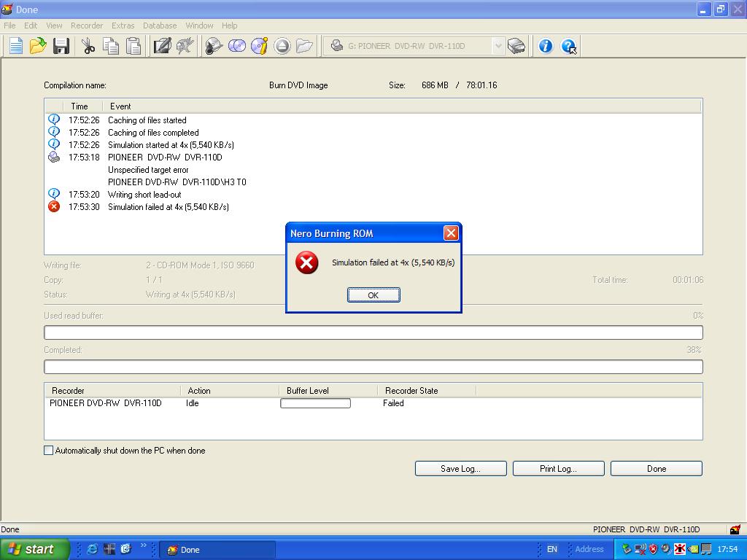This screenshot has height=560, width=747.
Task: Click the Eject disc toolbar icon
Action: pos(282,46)
